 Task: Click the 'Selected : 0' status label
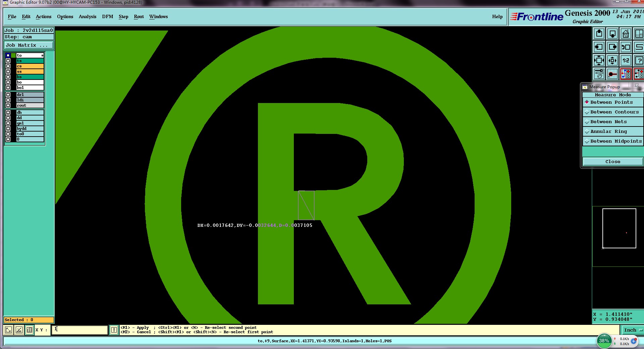pos(29,320)
